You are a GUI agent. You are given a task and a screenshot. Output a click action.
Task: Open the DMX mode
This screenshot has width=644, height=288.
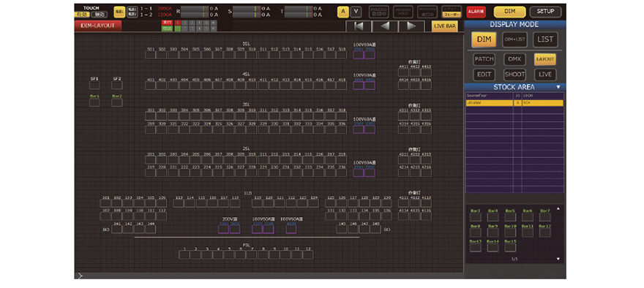pyautogui.click(x=514, y=59)
